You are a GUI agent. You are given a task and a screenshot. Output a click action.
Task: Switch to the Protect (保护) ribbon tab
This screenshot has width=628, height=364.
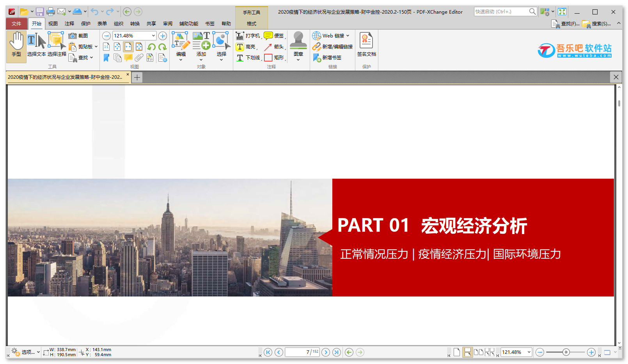point(86,24)
